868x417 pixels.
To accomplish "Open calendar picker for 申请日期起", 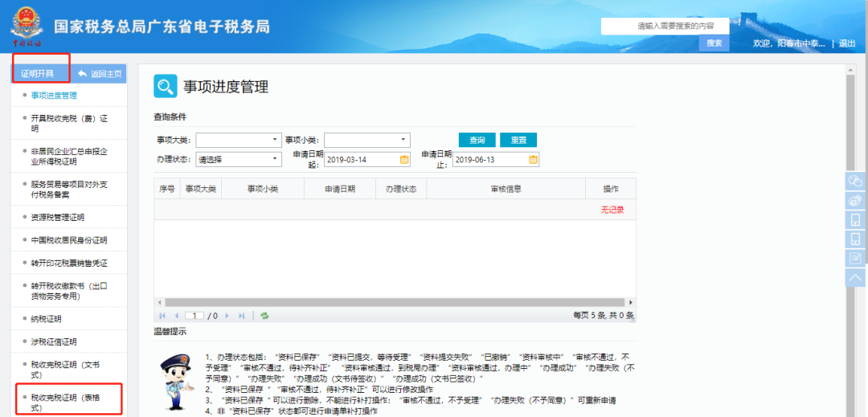I will pos(404,159).
